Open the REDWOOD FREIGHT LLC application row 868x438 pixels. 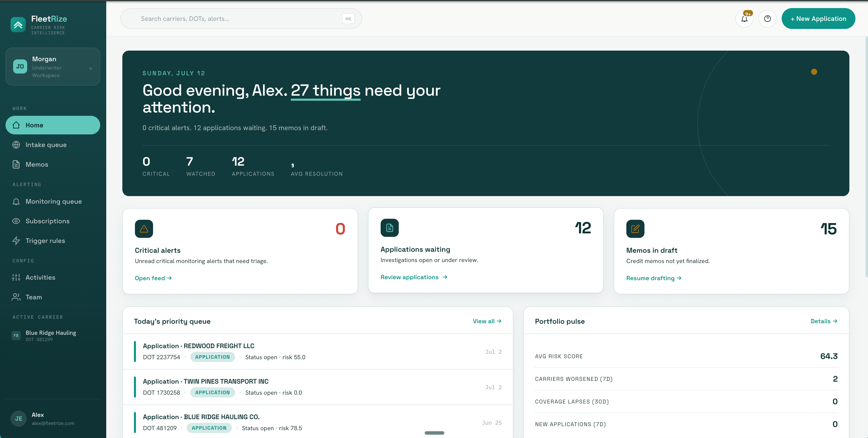tap(318, 351)
